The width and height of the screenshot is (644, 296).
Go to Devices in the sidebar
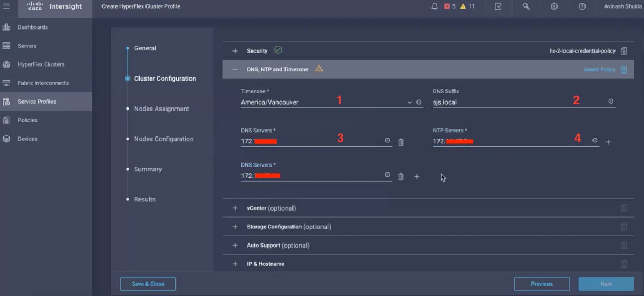pos(46,139)
